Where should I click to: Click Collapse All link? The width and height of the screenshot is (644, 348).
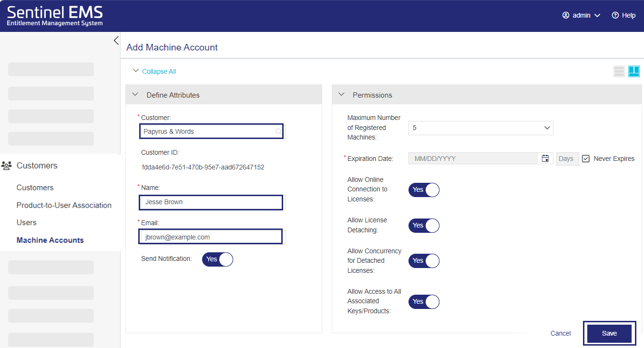point(159,71)
